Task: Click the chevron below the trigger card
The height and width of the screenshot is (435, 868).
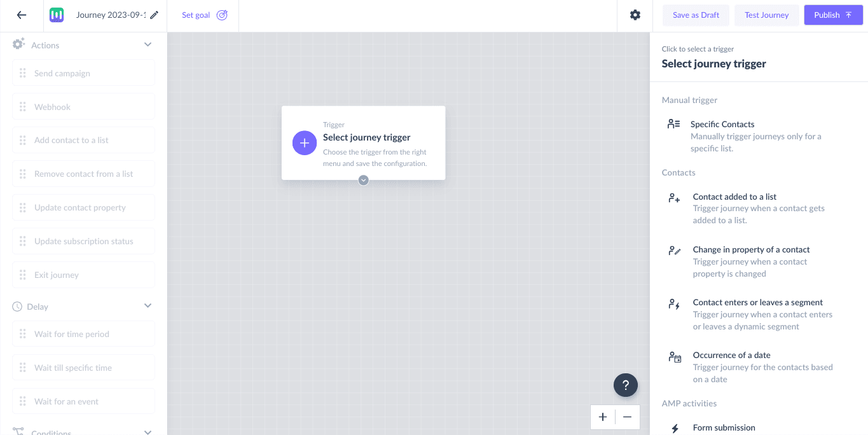Action: pos(363,180)
